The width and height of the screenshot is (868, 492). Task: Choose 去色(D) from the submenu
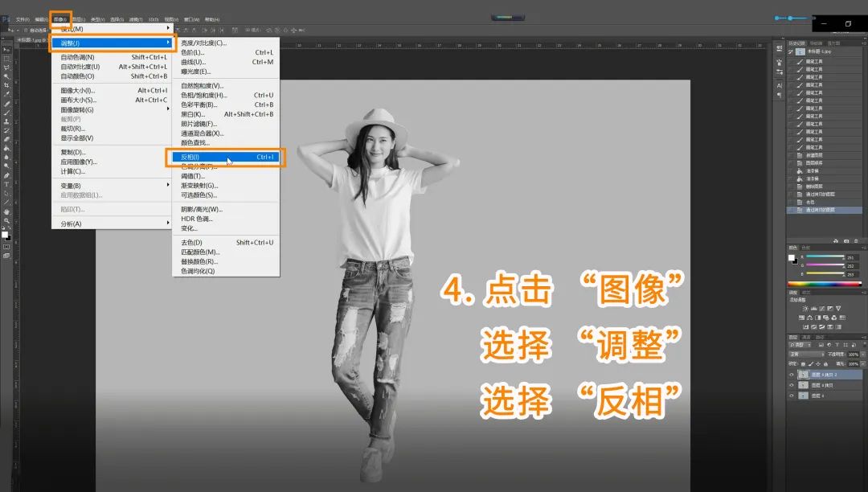coord(226,243)
